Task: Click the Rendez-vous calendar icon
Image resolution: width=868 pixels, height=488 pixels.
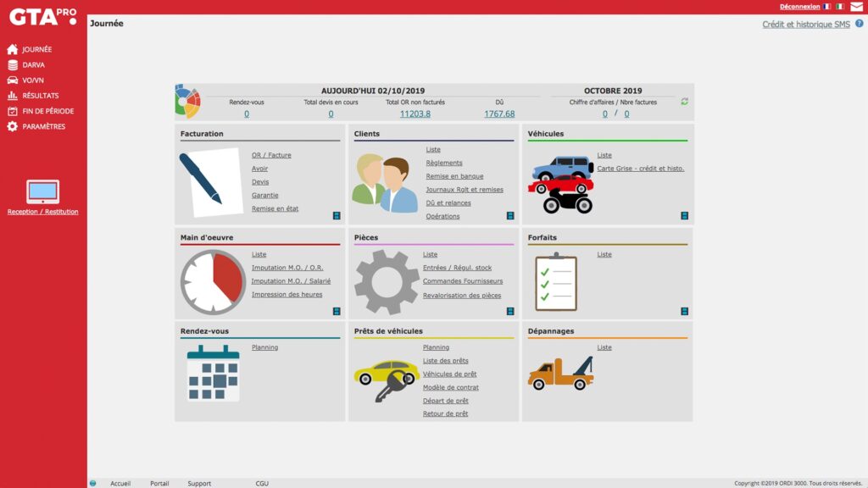Action: click(x=212, y=376)
